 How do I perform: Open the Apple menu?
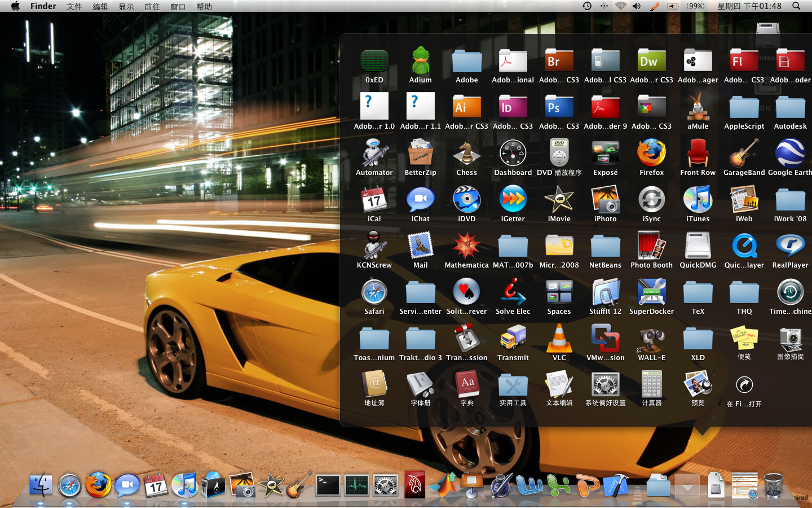(x=15, y=6)
